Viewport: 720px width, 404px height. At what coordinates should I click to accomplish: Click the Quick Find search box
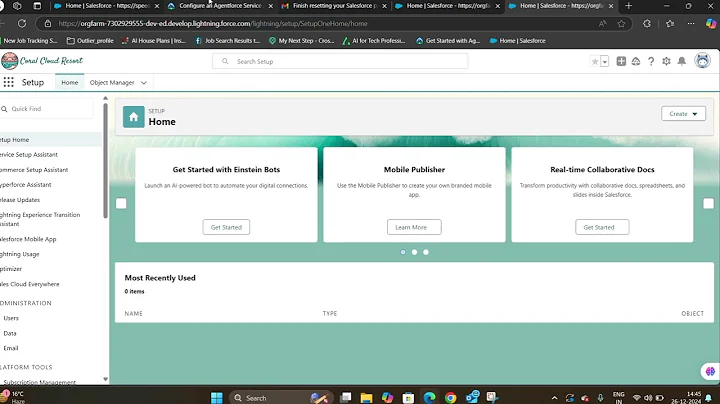[x=46, y=109]
